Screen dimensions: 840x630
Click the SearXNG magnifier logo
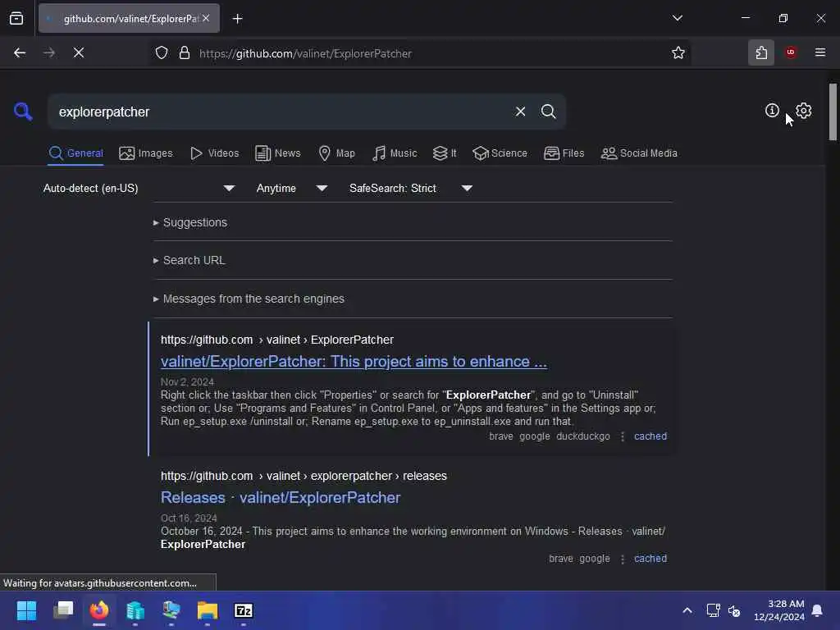[23, 112]
